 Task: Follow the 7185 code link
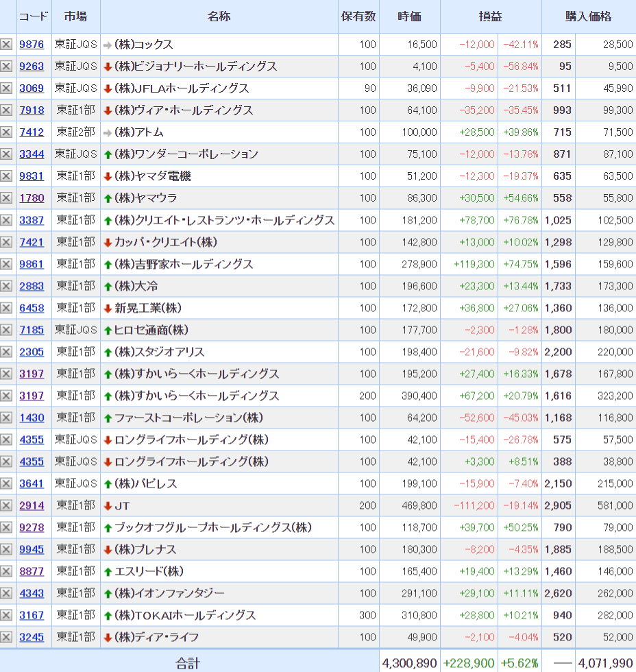click(32, 330)
